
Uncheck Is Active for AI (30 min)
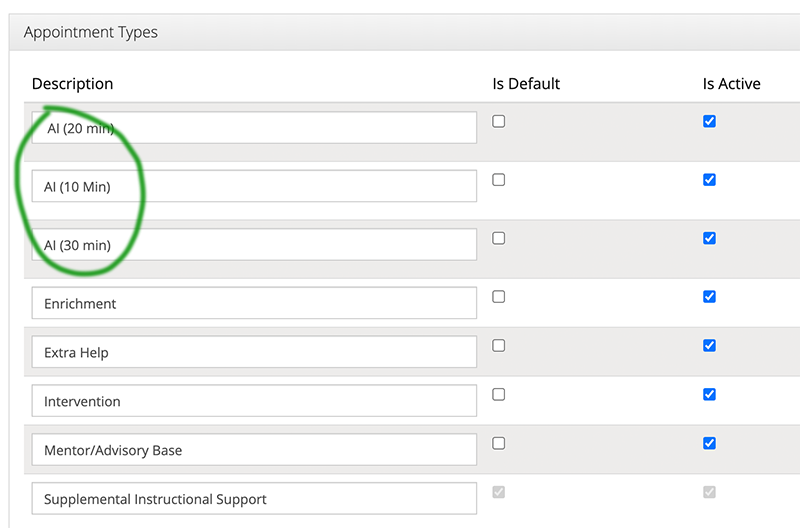709,238
